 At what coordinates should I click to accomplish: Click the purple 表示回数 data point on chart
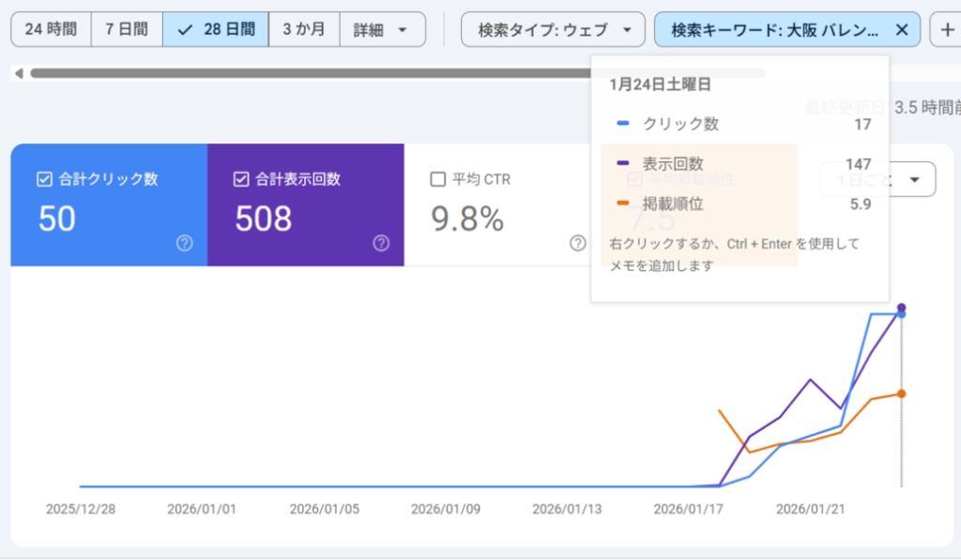pos(902,307)
